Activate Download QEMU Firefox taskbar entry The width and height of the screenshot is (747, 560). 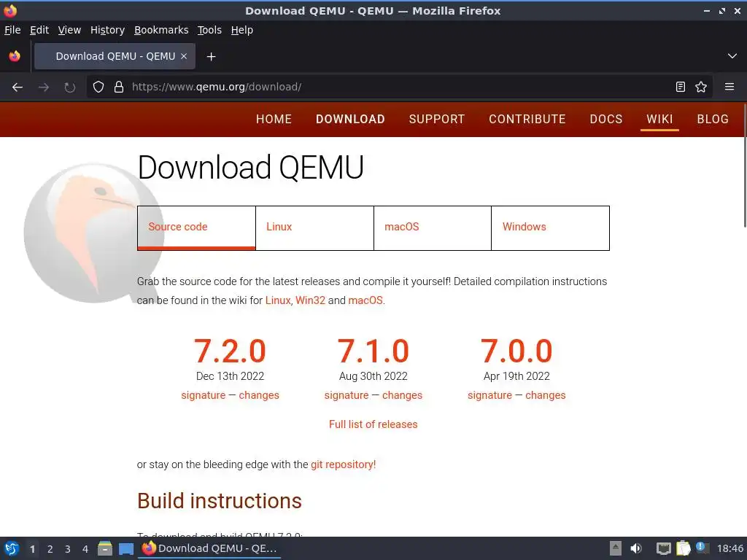(209, 548)
